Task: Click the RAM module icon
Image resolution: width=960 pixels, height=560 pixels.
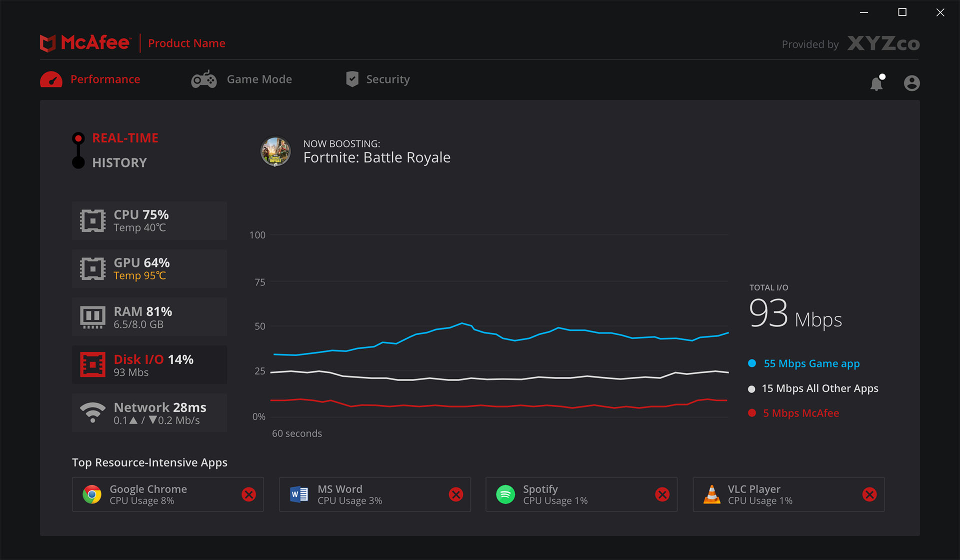Action: (x=93, y=317)
